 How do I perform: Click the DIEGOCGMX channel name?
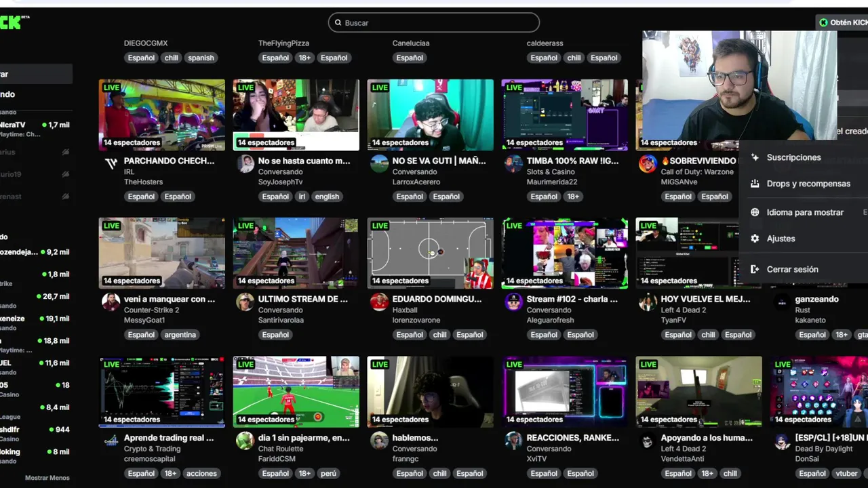(146, 43)
